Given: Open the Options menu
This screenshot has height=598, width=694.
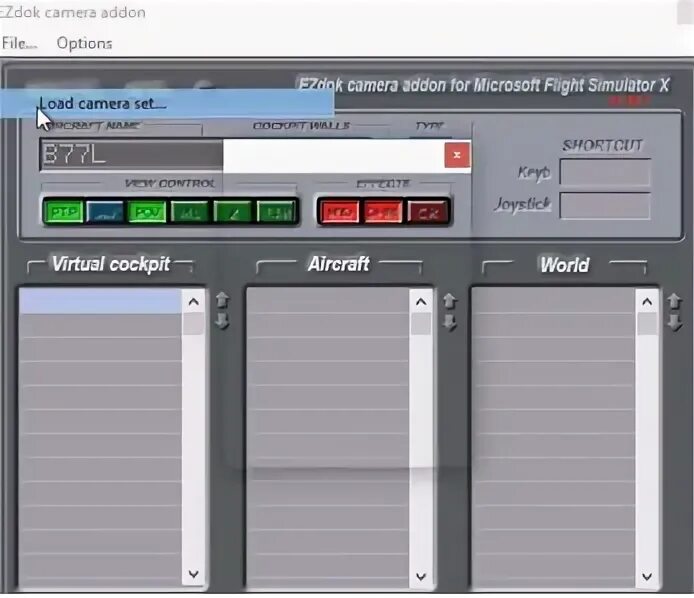Looking at the screenshot, I should [84, 43].
